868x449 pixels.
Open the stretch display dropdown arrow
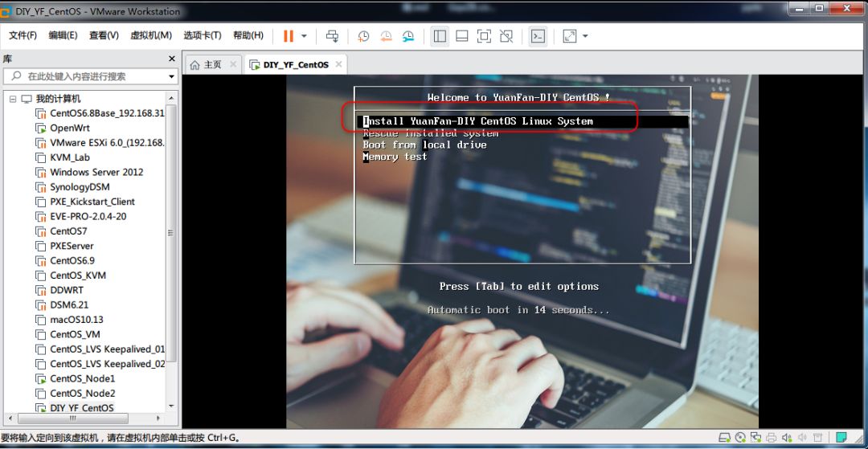pyautogui.click(x=585, y=36)
